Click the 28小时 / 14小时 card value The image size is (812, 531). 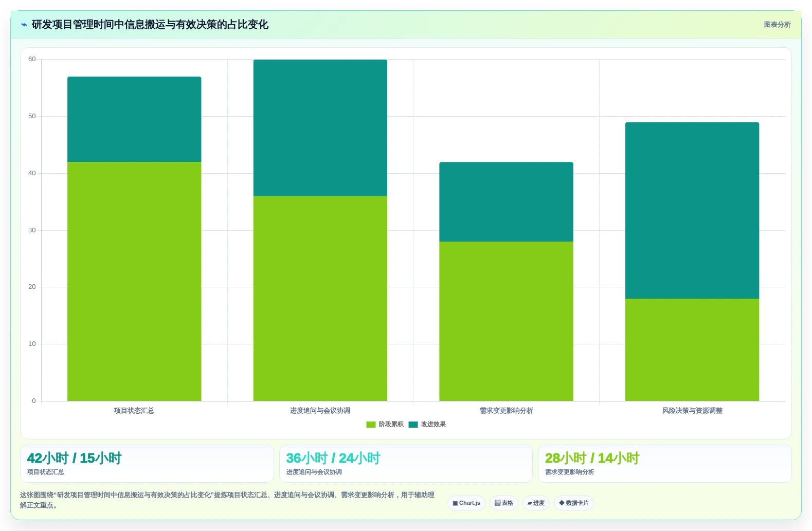click(x=592, y=459)
